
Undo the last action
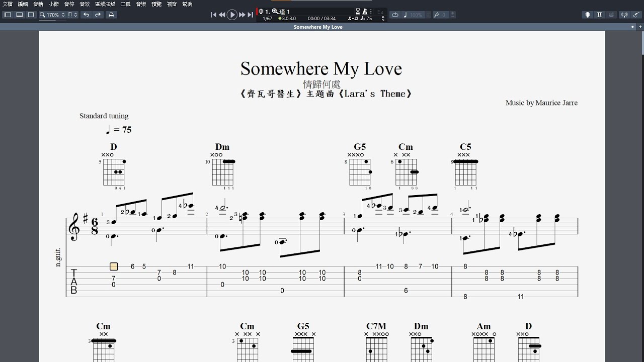[x=87, y=15]
